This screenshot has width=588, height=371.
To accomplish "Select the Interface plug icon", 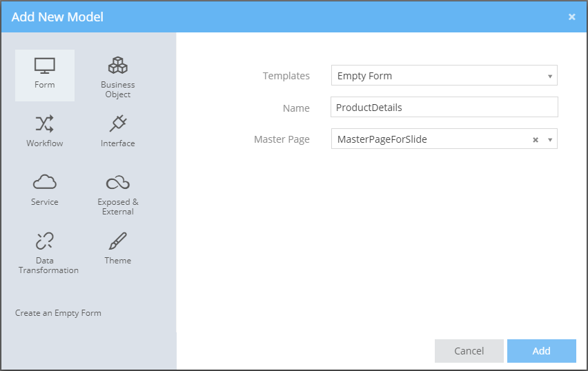I will click(x=118, y=124).
